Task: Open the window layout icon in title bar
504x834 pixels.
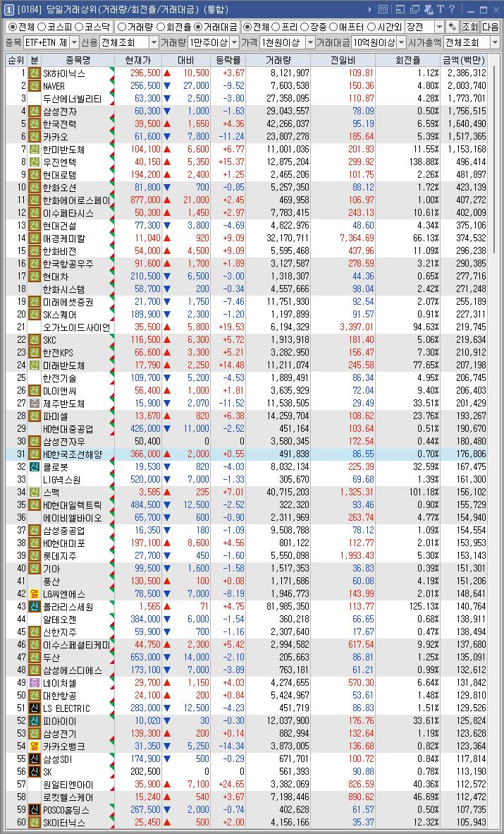Action: point(400,10)
